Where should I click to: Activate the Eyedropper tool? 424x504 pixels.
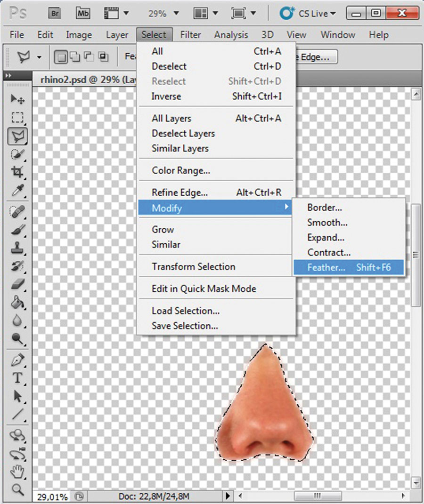pos(17,191)
